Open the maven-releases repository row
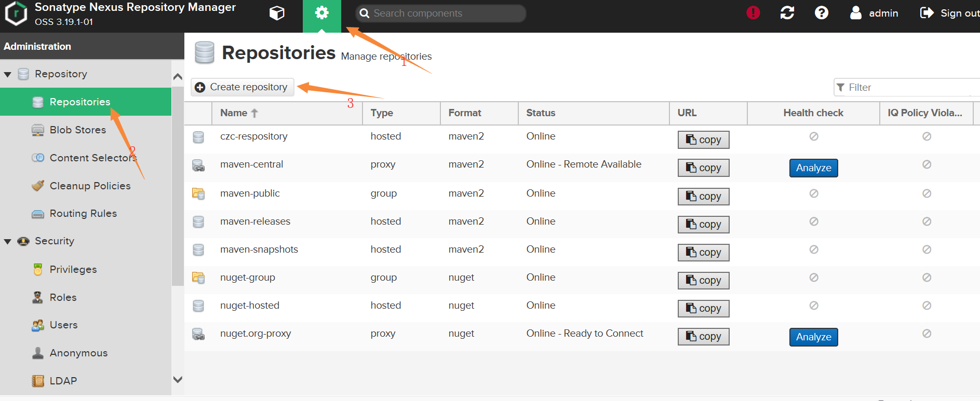 582,224
